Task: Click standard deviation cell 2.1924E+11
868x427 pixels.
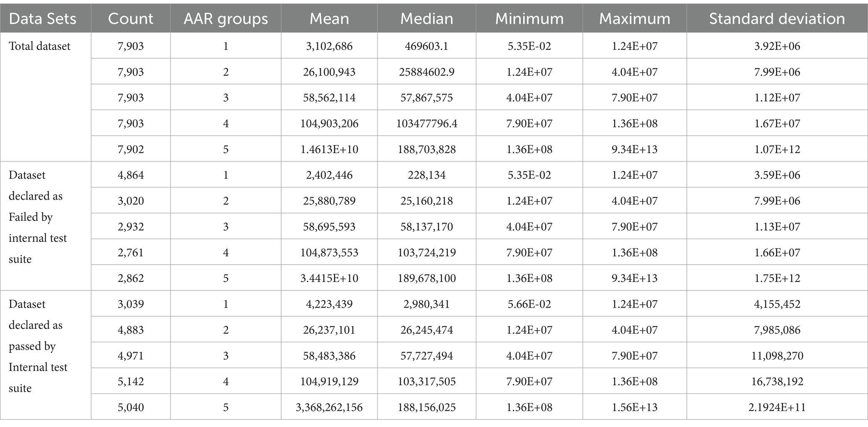Action: pyautogui.click(x=777, y=407)
